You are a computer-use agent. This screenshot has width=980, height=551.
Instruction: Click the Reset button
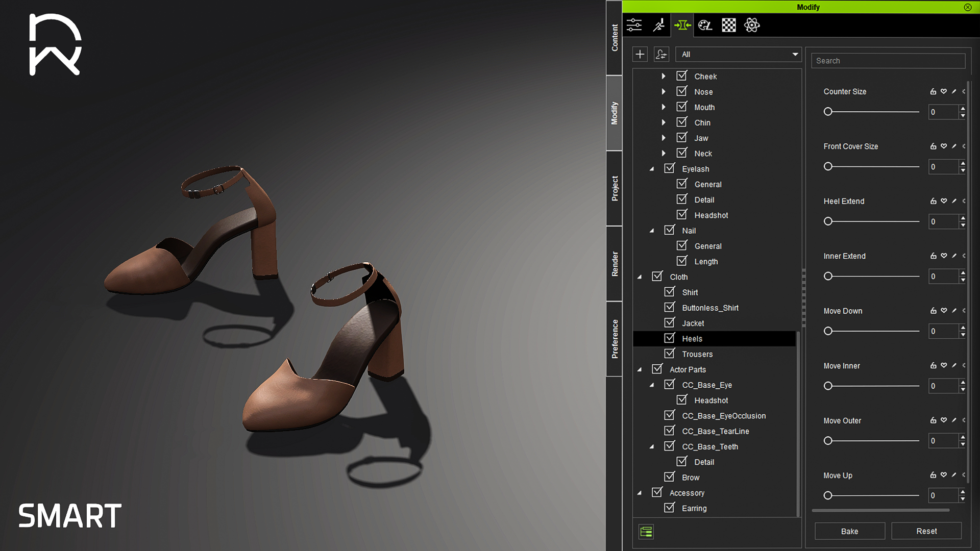tap(926, 531)
